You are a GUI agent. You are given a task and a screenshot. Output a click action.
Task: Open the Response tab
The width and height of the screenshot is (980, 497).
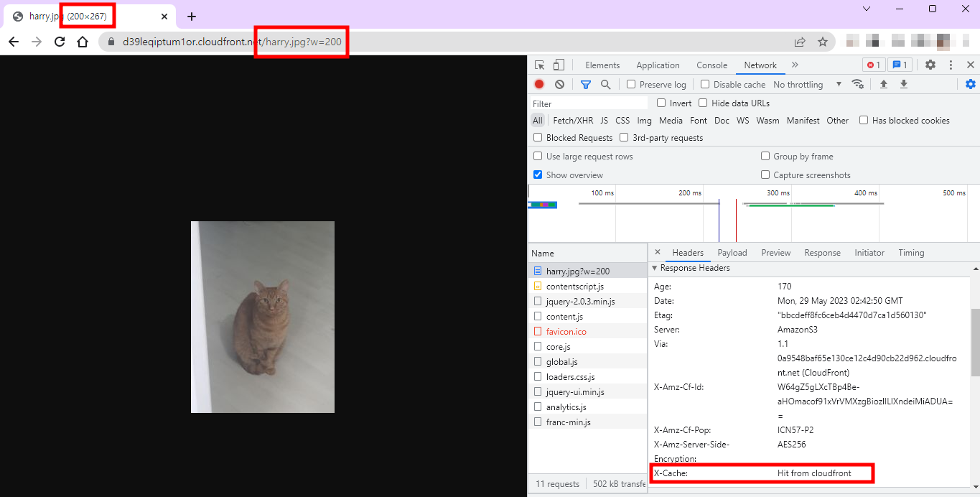click(x=822, y=253)
